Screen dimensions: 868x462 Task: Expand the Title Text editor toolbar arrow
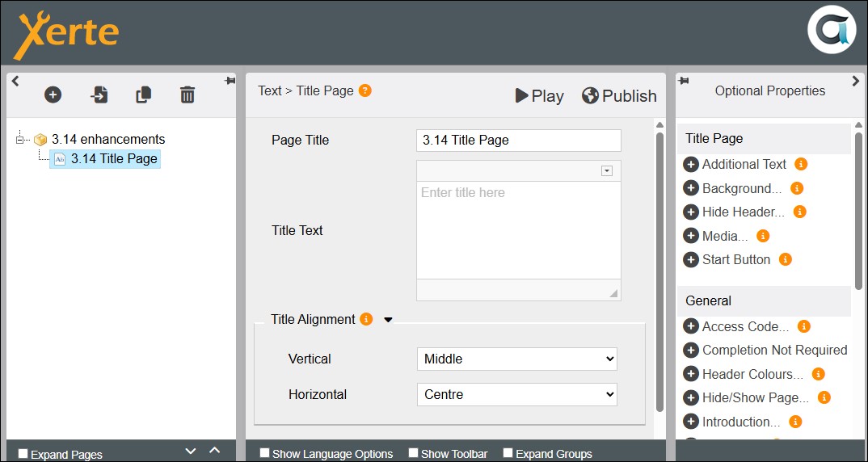pyautogui.click(x=607, y=171)
